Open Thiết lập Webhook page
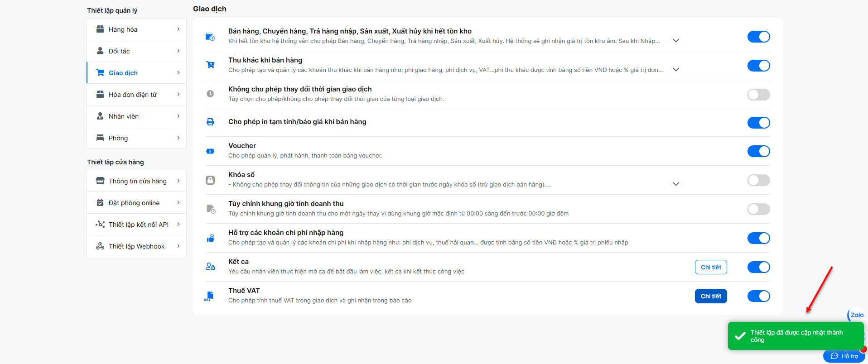868x364 pixels. pyautogui.click(x=136, y=246)
